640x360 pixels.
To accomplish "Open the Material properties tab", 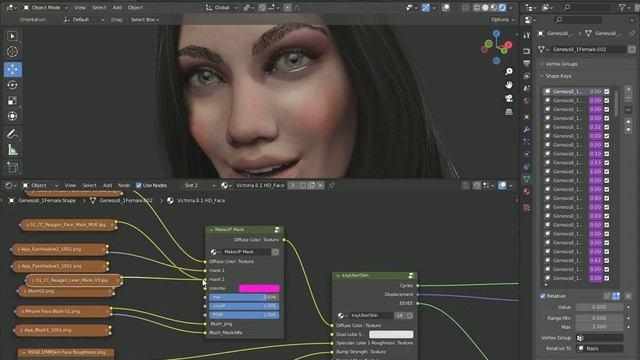I will (527, 191).
